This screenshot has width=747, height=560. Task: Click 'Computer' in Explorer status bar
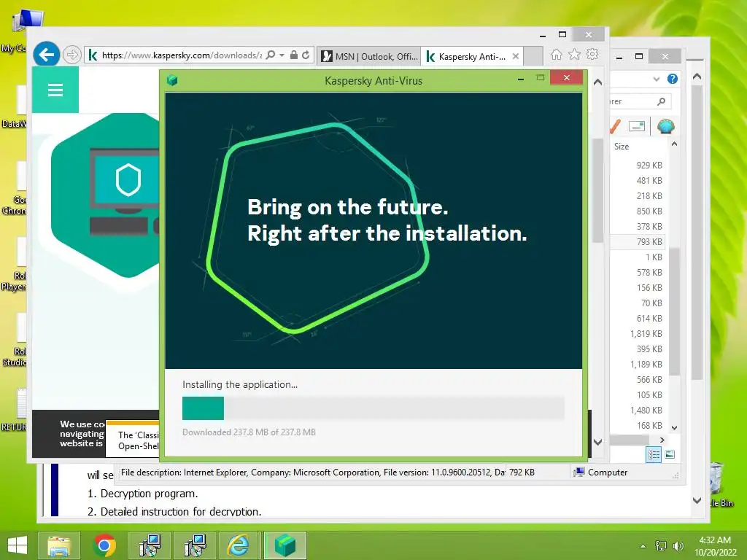pos(608,472)
